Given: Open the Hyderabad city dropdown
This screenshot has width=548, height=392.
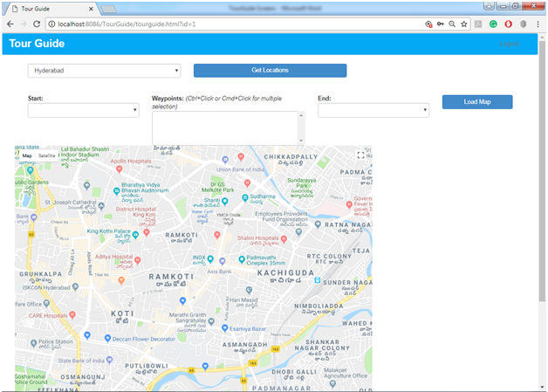Looking at the screenshot, I should coord(104,71).
